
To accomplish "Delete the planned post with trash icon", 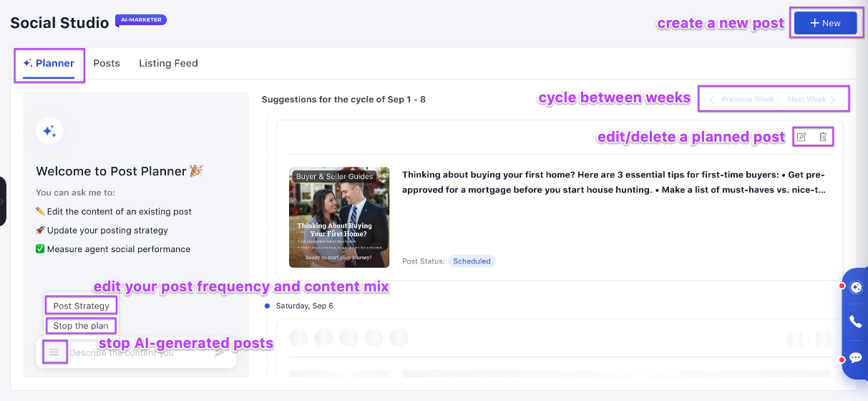I will pos(823,137).
